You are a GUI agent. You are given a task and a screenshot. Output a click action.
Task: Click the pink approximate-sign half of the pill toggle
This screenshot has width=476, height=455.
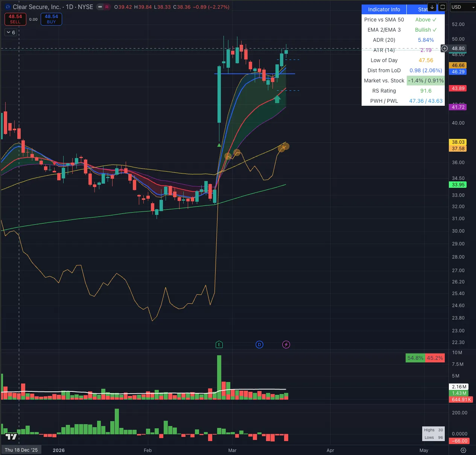[107, 7]
